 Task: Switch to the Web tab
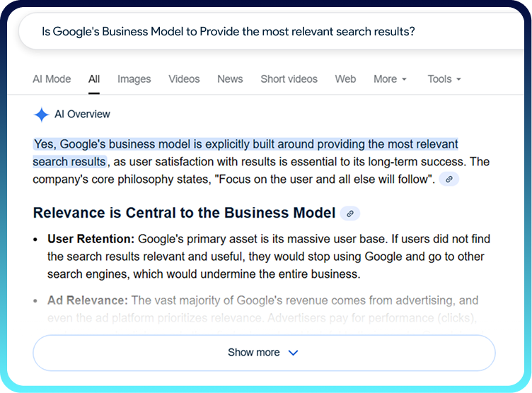coord(345,79)
